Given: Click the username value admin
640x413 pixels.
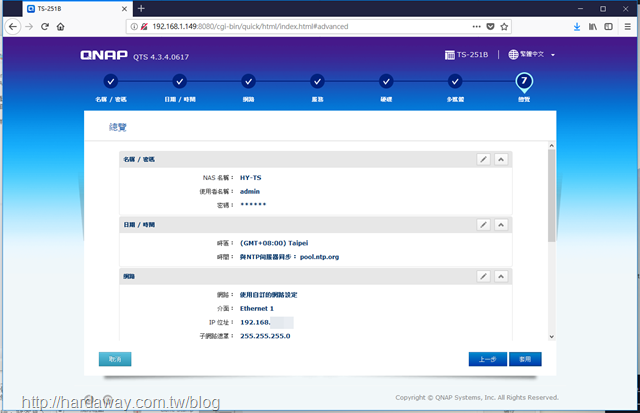Looking at the screenshot, I should [x=250, y=191].
